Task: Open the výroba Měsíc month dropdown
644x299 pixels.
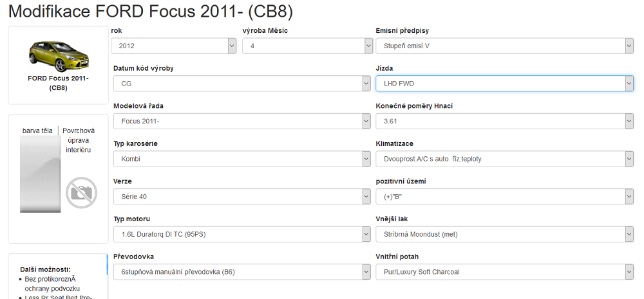Action: 307,46
